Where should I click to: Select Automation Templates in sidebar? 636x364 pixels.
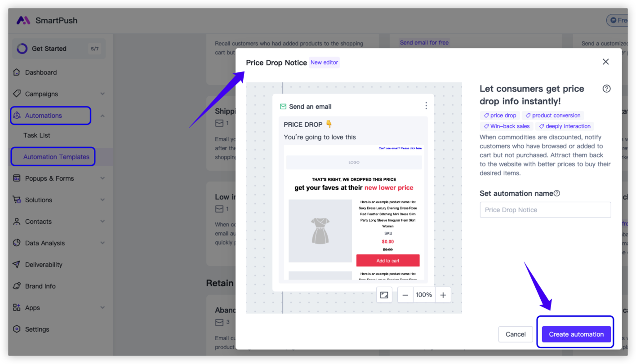pyautogui.click(x=56, y=157)
